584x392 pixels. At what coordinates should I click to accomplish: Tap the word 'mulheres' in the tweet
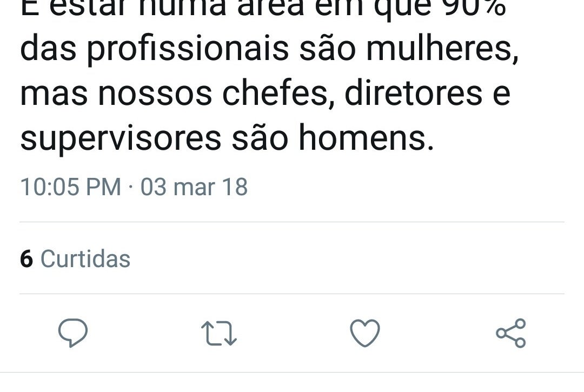(442, 49)
